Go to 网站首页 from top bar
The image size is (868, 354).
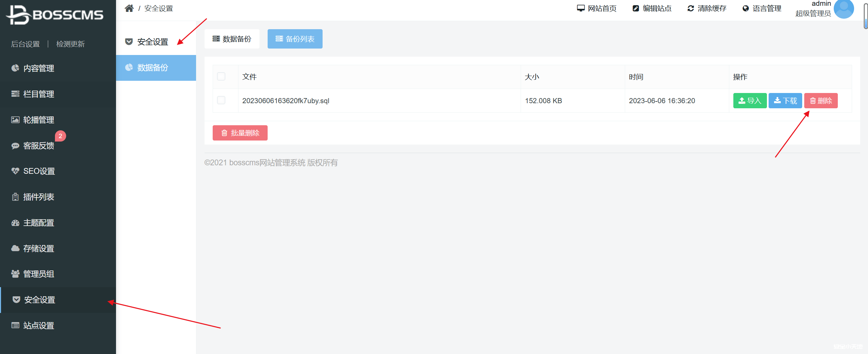597,8
